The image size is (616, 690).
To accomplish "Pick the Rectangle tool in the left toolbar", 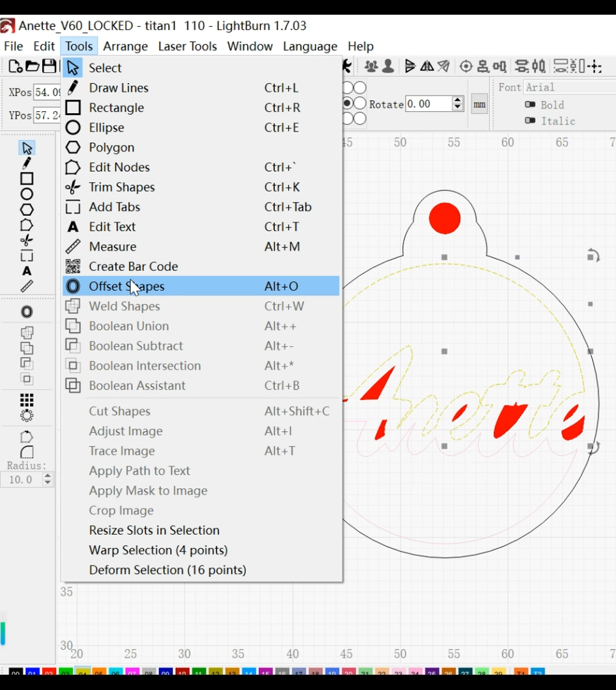I will click(x=26, y=179).
